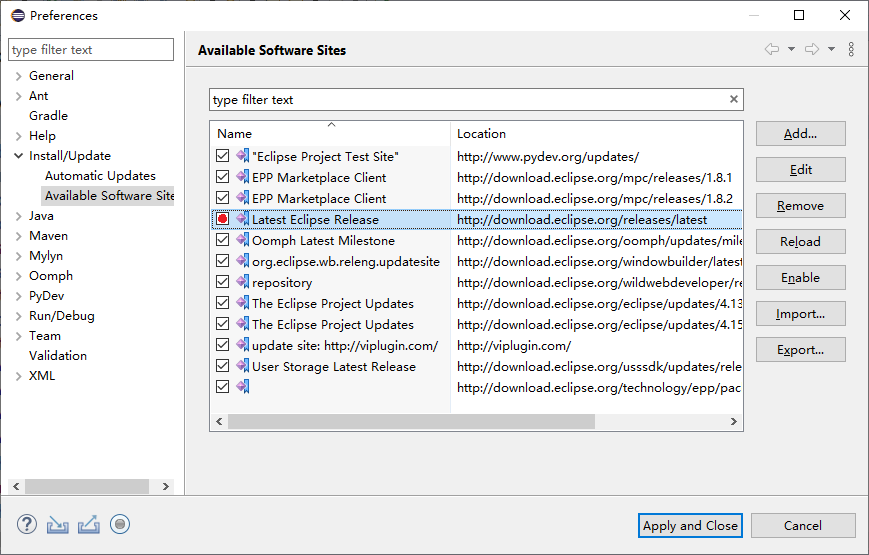Expand the Java preferences node

point(19,216)
